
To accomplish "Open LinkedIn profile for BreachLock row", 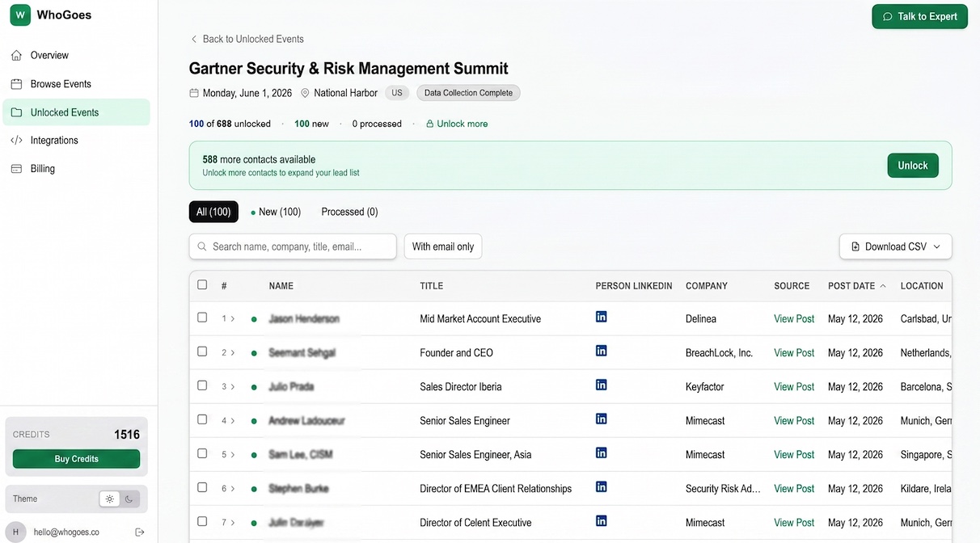I will coord(602,351).
